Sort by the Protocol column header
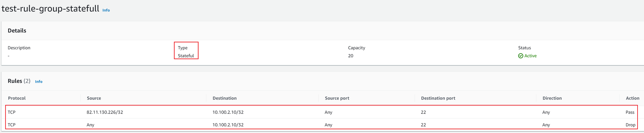 point(17,98)
